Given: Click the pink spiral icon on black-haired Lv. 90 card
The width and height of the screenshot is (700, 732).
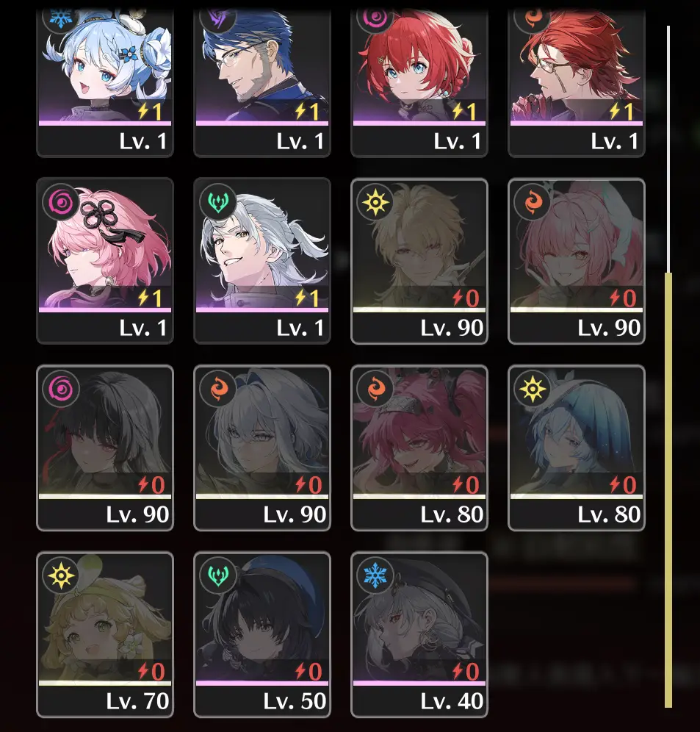Looking at the screenshot, I should pos(61,389).
